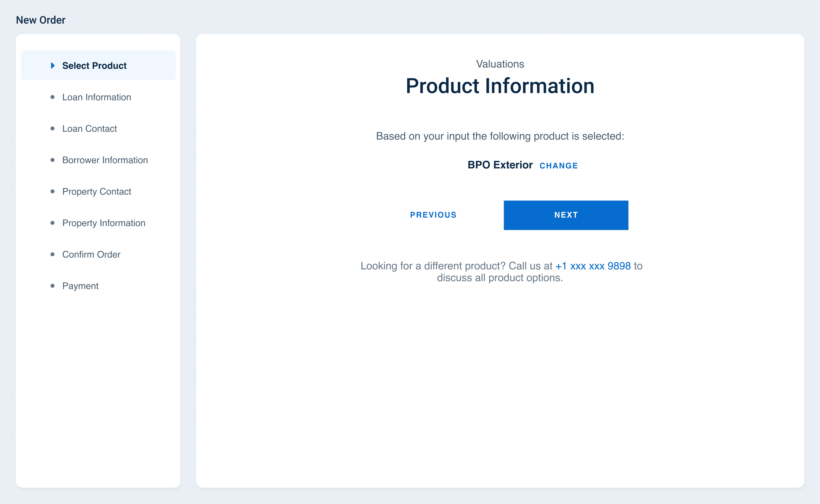Screen dimensions: 820x504
Task: Open Property Information step
Action: click(x=104, y=223)
